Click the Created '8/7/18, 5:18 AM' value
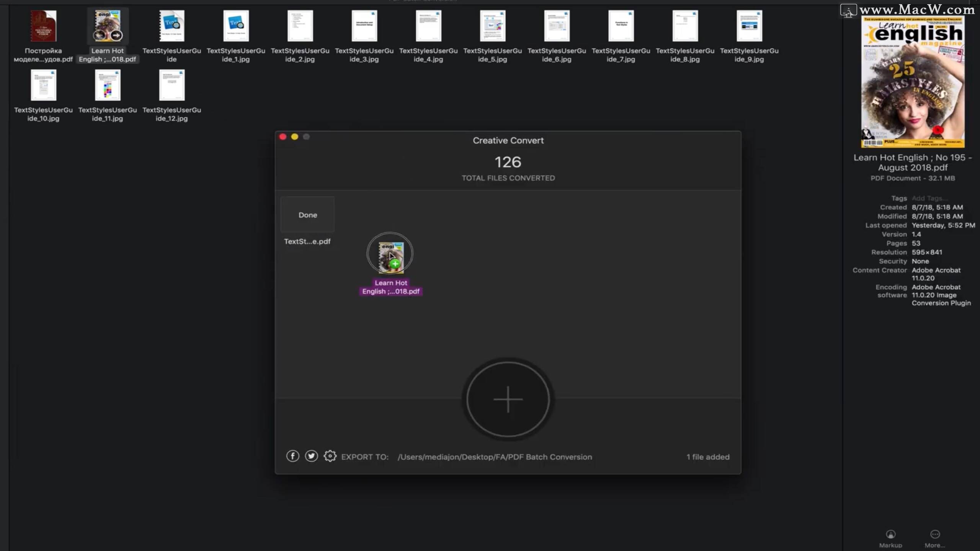 (x=937, y=207)
